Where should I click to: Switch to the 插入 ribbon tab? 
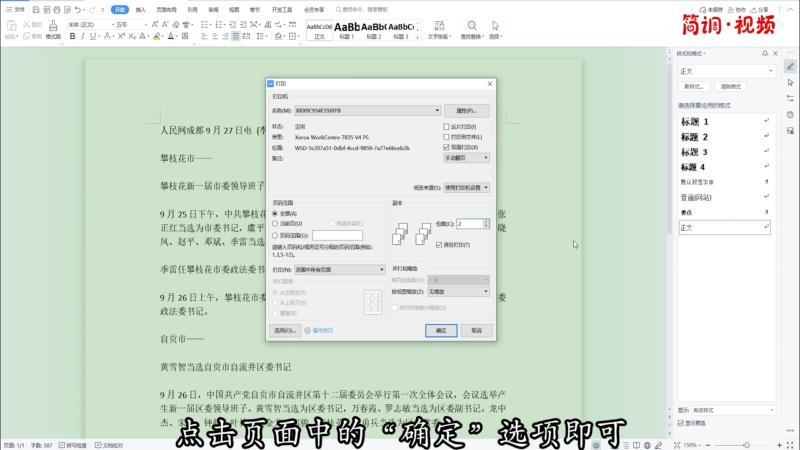[141, 9]
